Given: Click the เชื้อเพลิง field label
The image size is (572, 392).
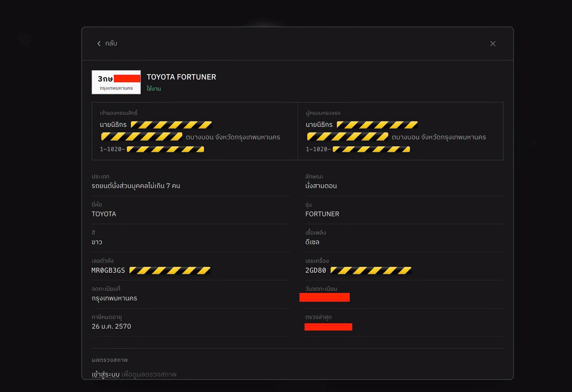Looking at the screenshot, I should [x=316, y=233].
